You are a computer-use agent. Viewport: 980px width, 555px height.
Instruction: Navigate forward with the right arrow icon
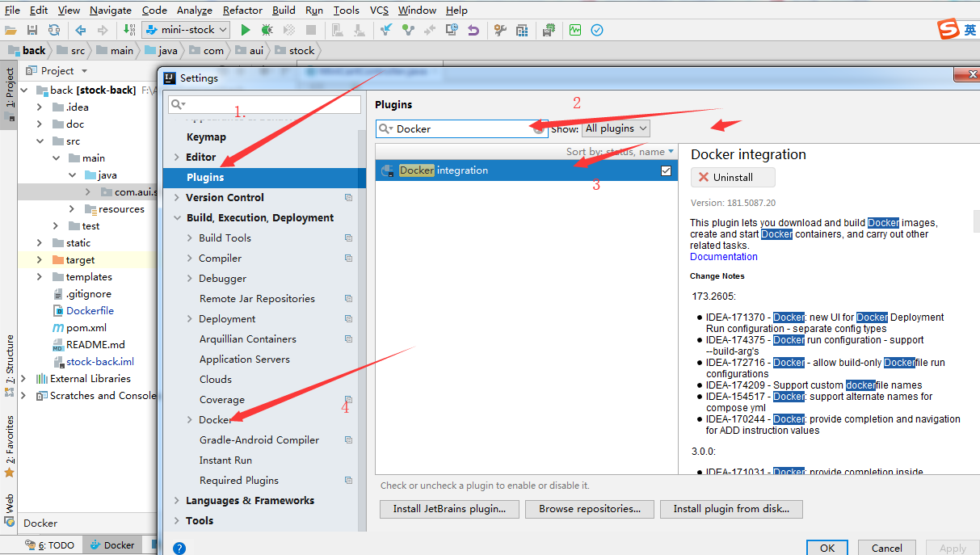[x=102, y=30]
